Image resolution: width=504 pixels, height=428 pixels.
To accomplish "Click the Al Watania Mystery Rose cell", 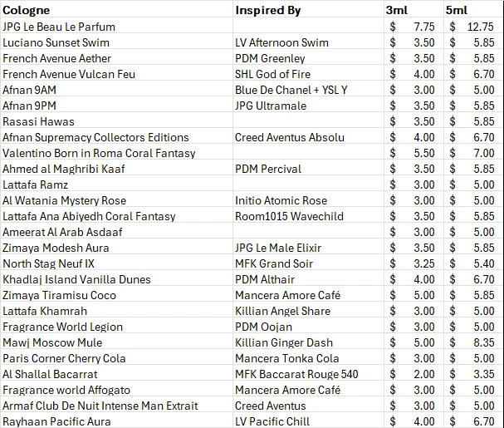I will [x=117, y=200].
